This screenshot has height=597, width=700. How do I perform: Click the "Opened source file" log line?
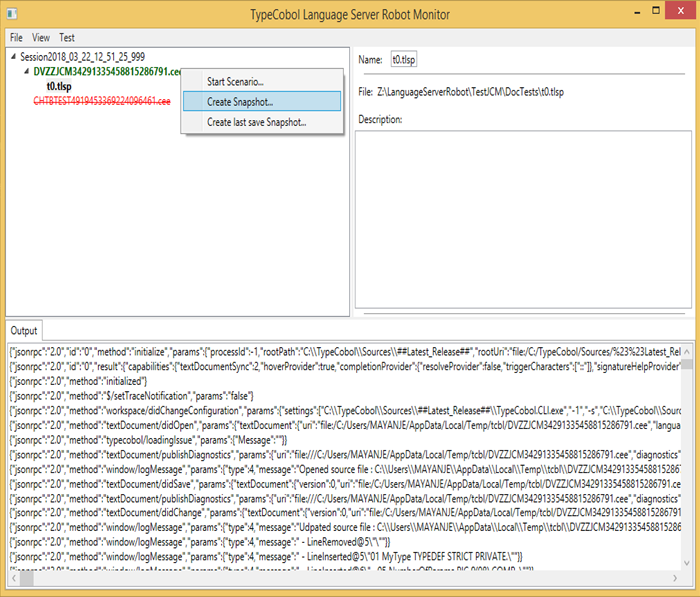click(345, 469)
